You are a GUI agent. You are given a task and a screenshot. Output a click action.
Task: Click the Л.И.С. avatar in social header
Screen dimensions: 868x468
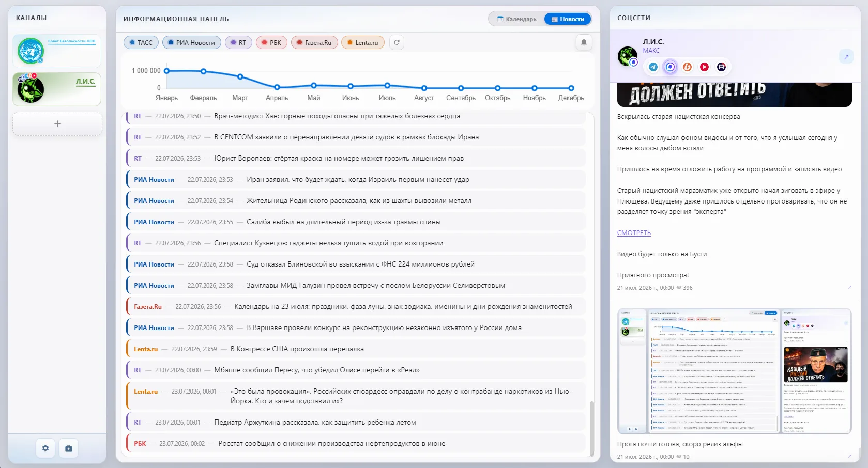[628, 56]
